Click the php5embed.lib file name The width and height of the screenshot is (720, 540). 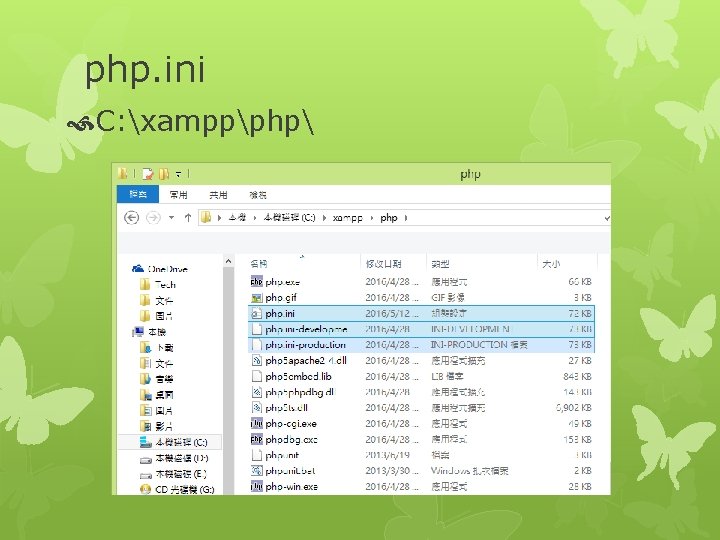pos(298,376)
